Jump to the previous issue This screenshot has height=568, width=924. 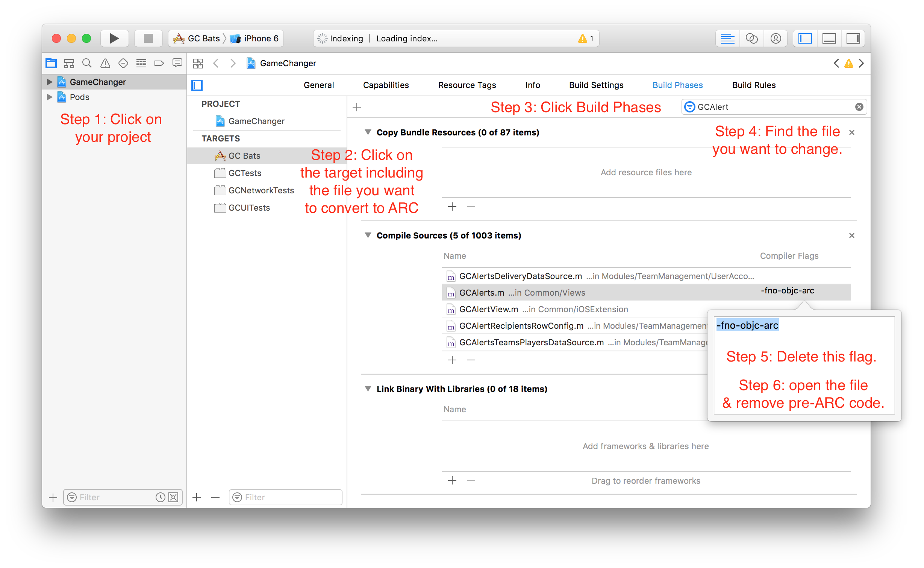(x=836, y=63)
